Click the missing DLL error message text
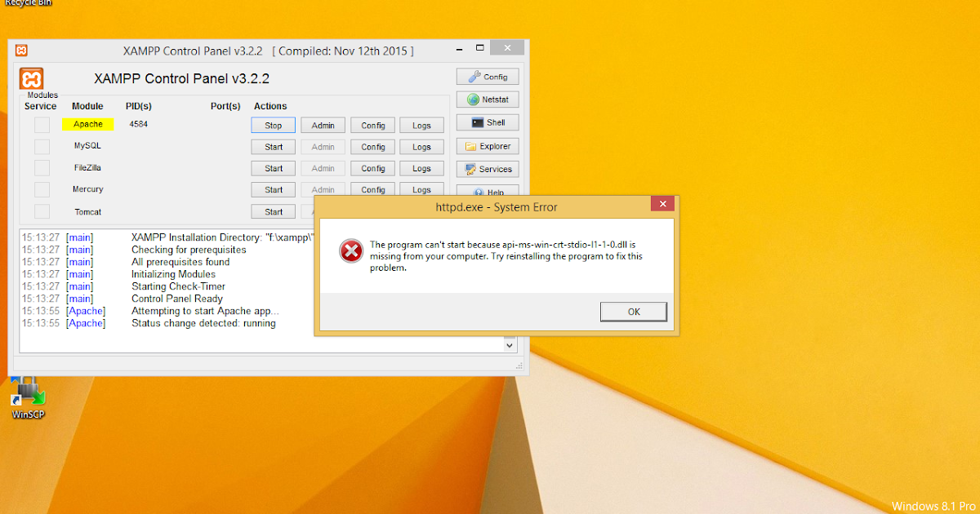The width and height of the screenshot is (980, 514). [x=506, y=255]
